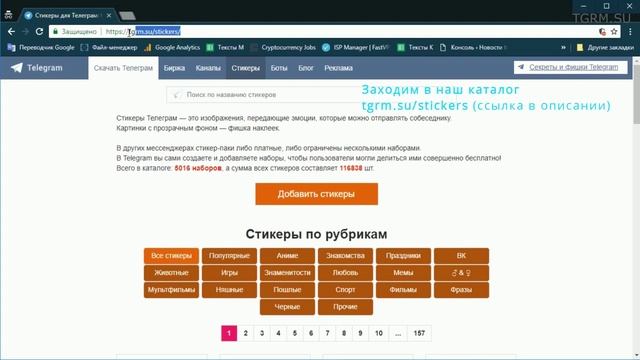640x360 pixels.
Task: Open Биржа menu item
Action: (174, 68)
